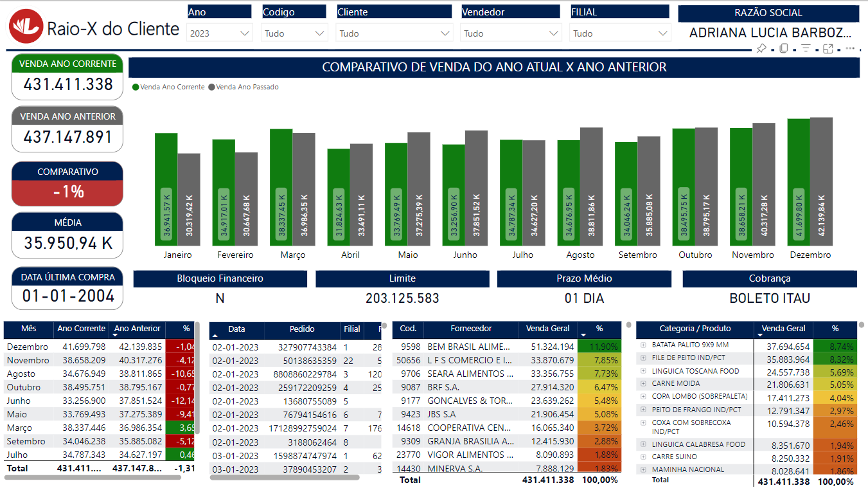Select order 8808860229784 in orders table
This screenshot has height=499, width=868.
[x=296, y=374]
